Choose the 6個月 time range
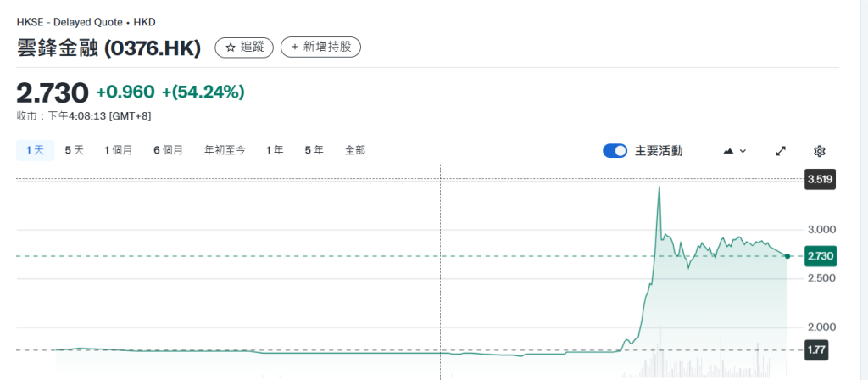The width and height of the screenshot is (868, 380). coord(169,150)
